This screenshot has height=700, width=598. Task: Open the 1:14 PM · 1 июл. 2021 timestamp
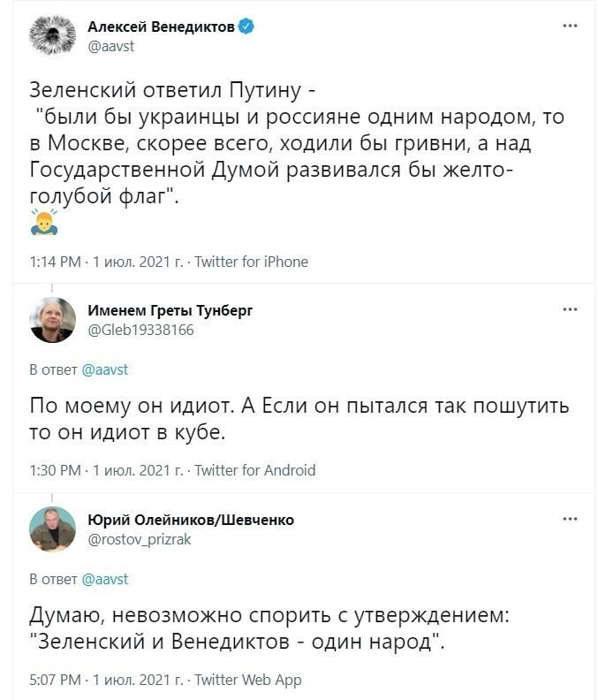click(106, 262)
